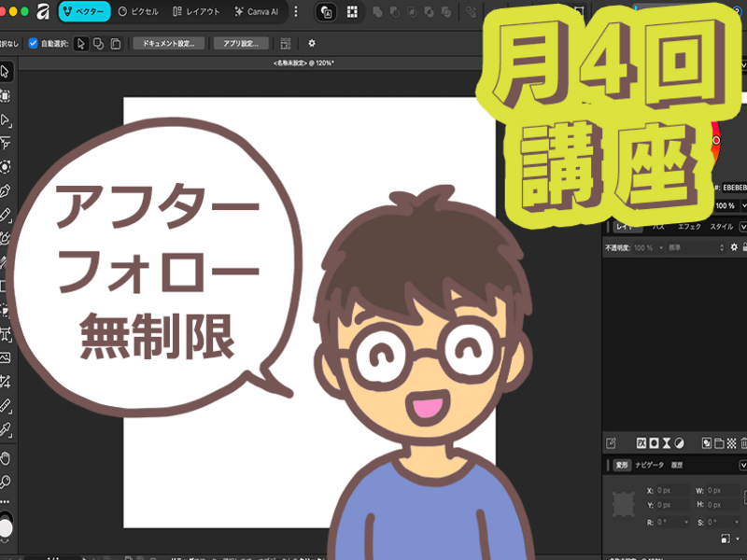The height and width of the screenshot is (560, 747).
Task: Open アプリ設定 button
Action: [x=241, y=43]
